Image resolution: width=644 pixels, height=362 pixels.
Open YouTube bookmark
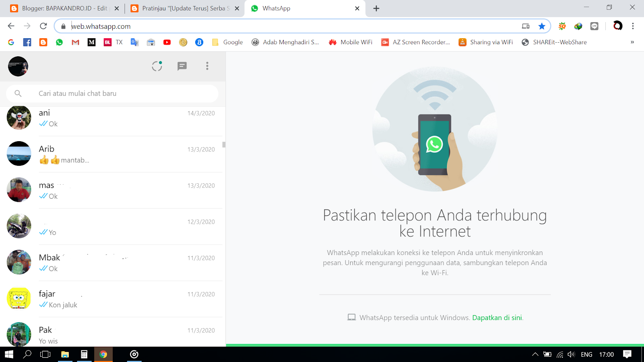(x=167, y=42)
